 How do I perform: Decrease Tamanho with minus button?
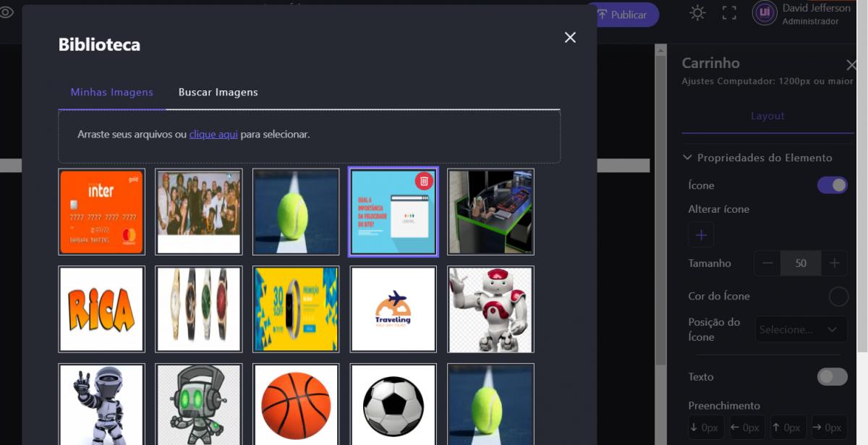pos(767,263)
